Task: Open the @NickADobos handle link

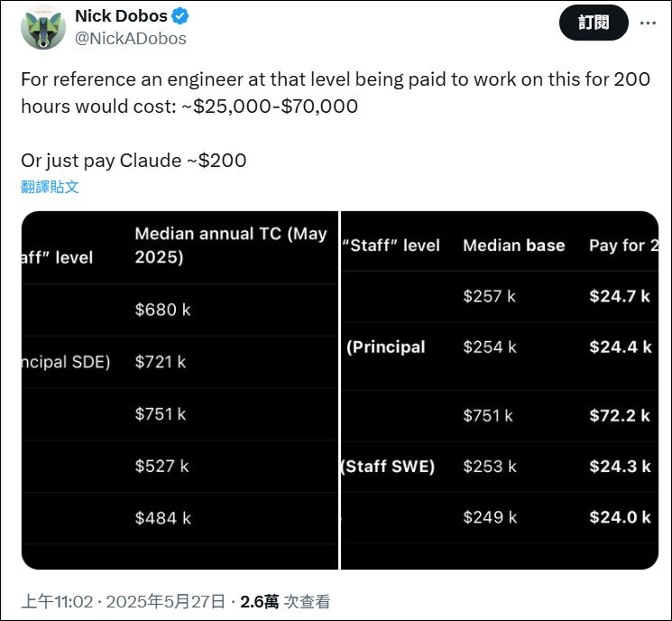Action: 131,39
